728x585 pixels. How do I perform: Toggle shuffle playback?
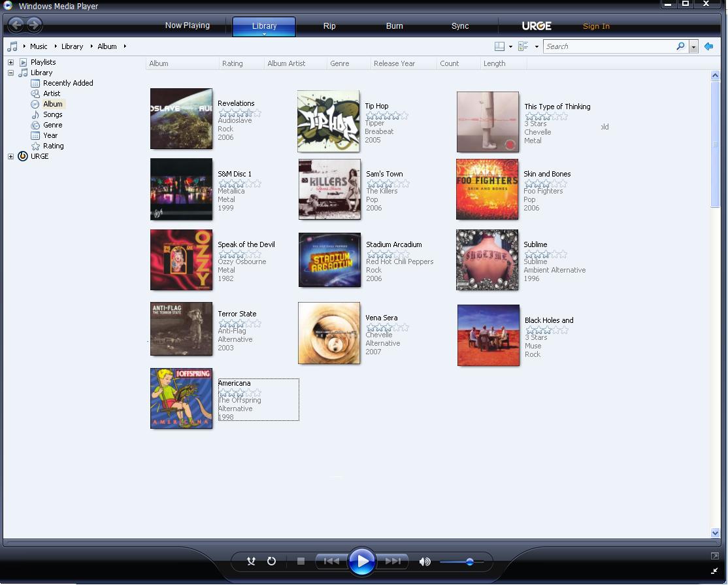pyautogui.click(x=251, y=561)
